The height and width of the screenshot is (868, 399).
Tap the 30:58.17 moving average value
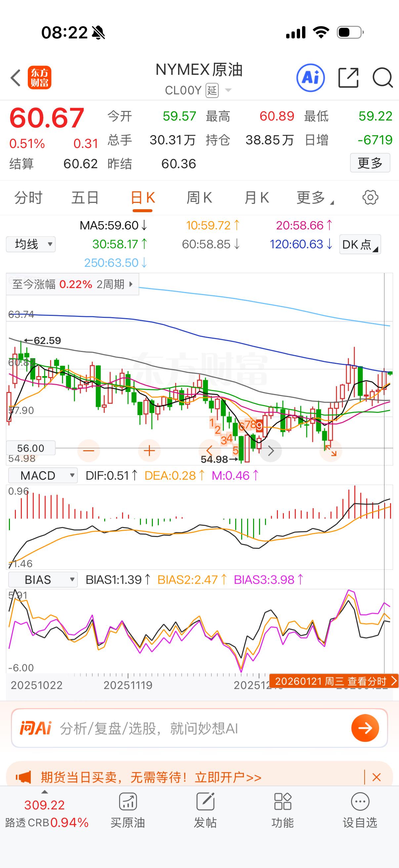point(120,244)
